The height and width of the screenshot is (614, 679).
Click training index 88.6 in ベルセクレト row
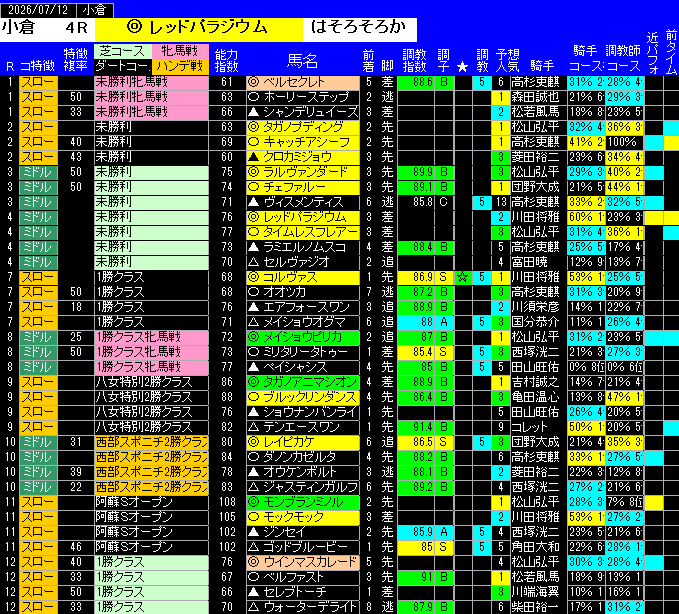pos(416,82)
